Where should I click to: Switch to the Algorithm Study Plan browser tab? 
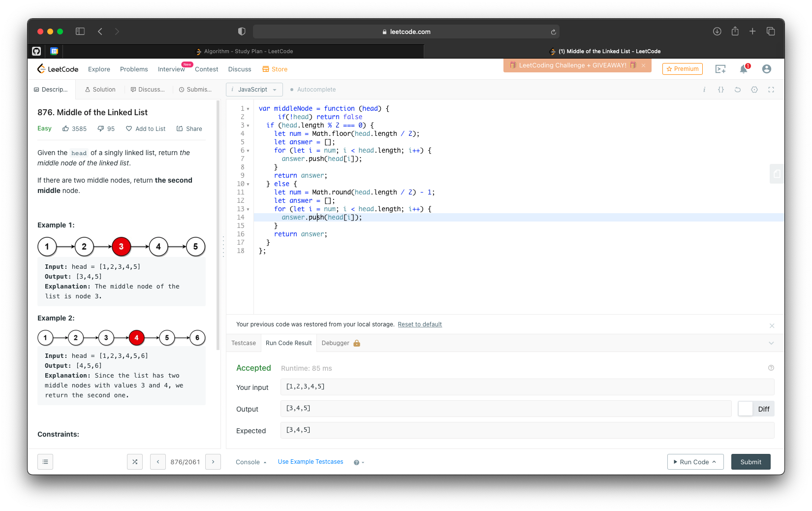pyautogui.click(x=244, y=51)
